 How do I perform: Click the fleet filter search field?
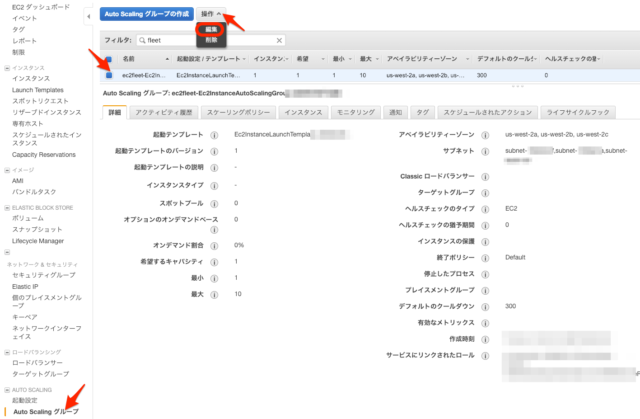[x=211, y=40]
